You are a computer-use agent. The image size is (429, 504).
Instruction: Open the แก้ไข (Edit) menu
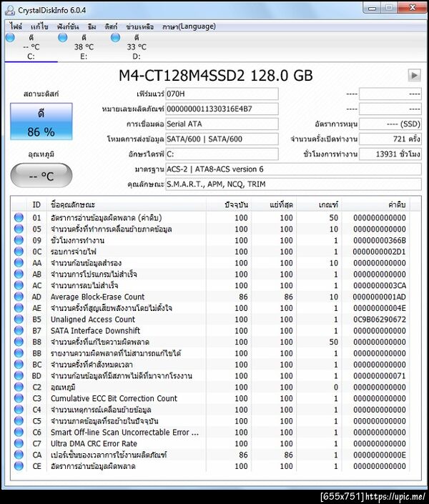click(x=39, y=26)
